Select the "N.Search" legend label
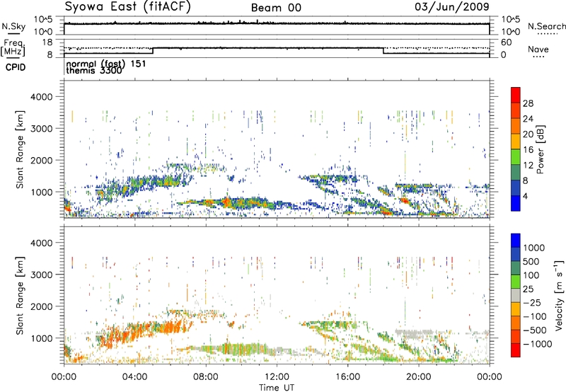 (546, 26)
